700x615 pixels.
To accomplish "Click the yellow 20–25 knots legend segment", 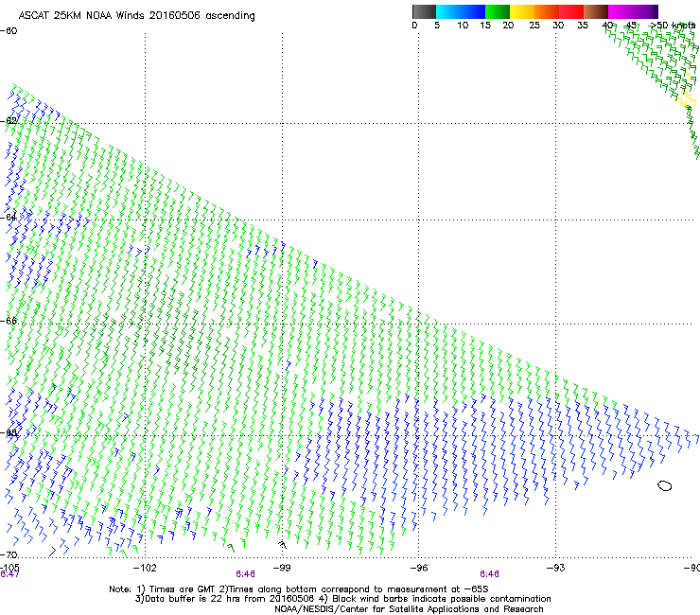I will point(522,11).
